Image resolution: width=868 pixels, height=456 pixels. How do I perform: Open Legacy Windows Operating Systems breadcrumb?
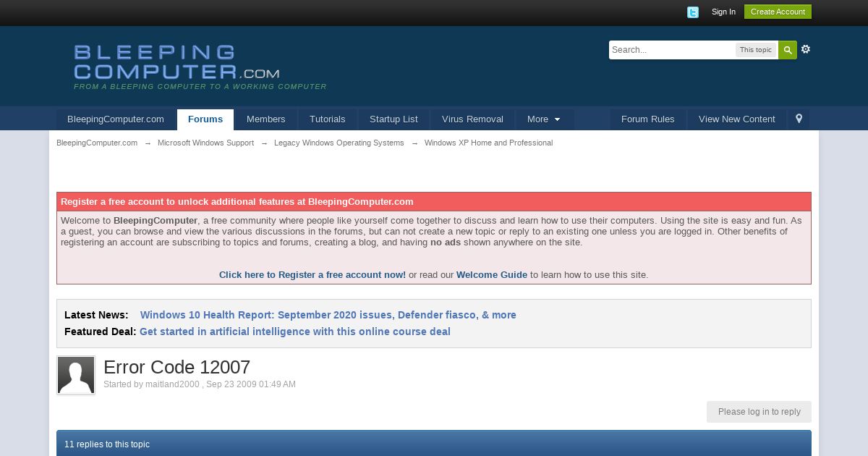click(x=339, y=143)
